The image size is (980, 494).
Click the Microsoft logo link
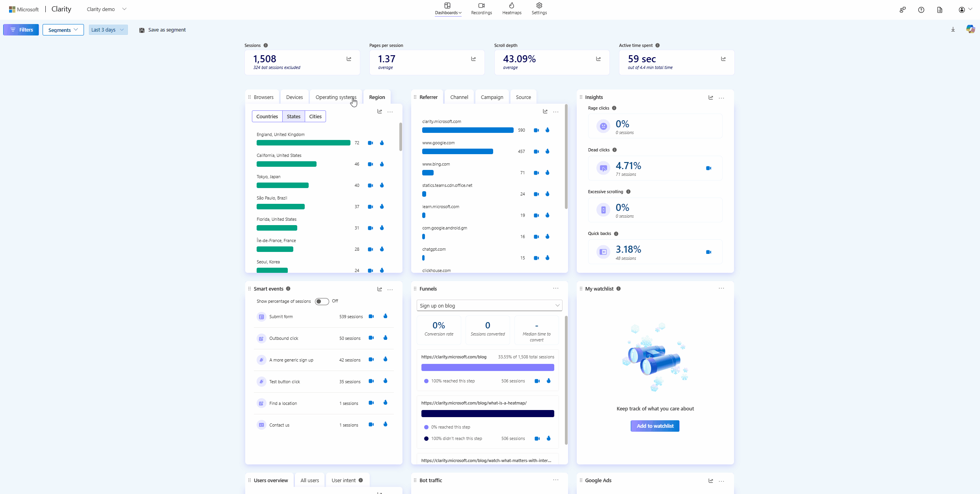(x=24, y=9)
